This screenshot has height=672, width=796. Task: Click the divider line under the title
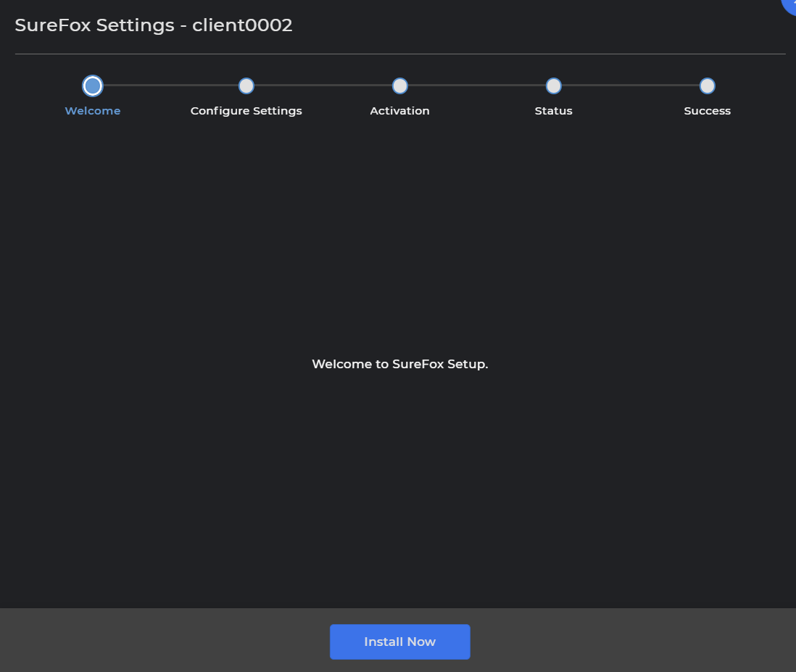pyautogui.click(x=400, y=54)
